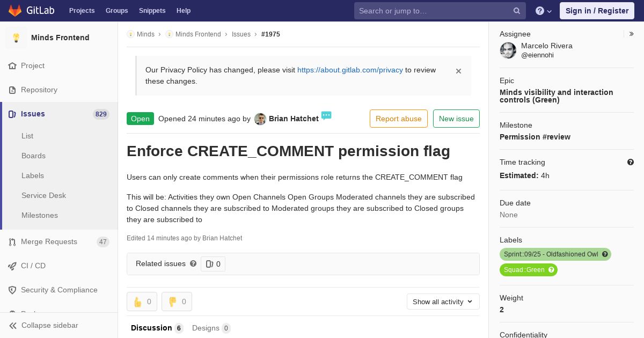Viewport: 644px width, 338px height.
Task: Click the green Open status badge
Action: pyautogui.click(x=140, y=119)
